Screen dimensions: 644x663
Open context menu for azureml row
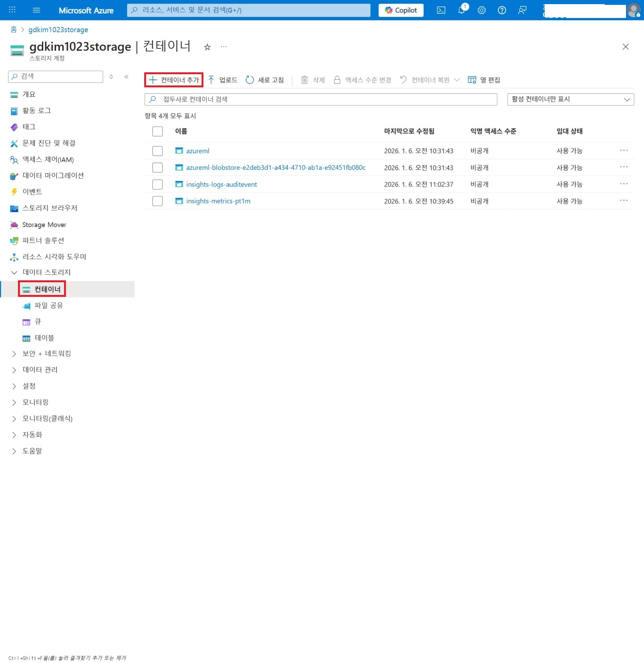click(x=623, y=150)
